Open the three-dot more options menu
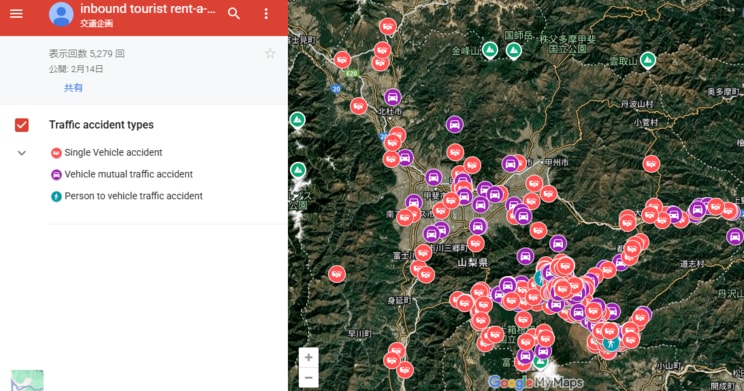Screen dimensions: 744x391 (266, 13)
